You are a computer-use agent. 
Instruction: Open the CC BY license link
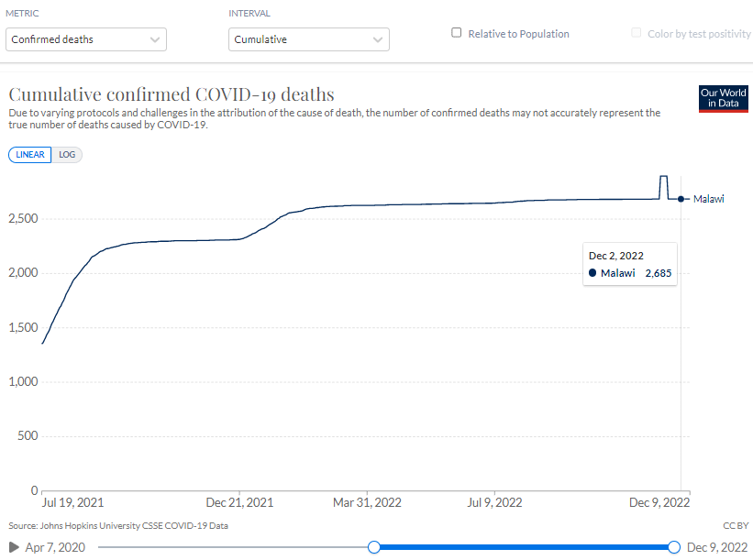click(x=736, y=526)
